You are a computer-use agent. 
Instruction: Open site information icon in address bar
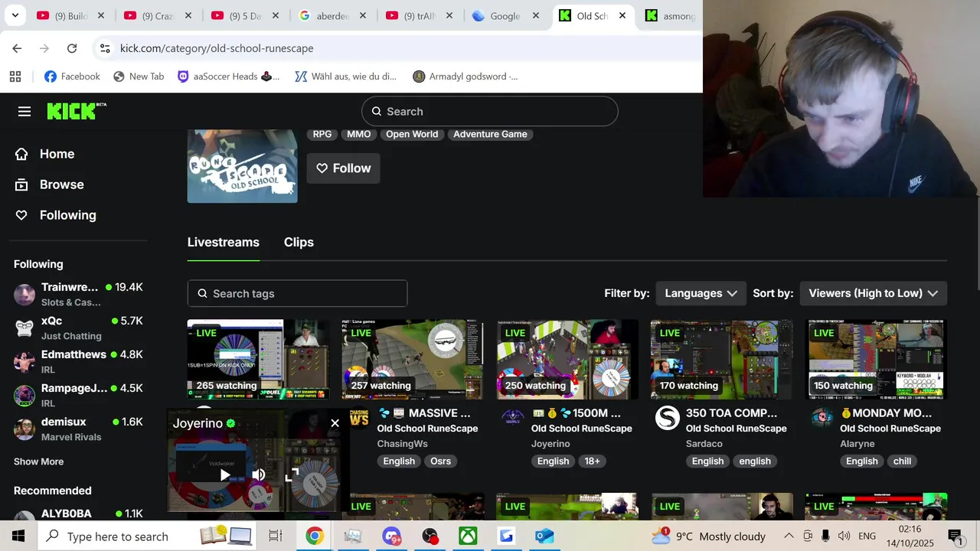pos(105,48)
